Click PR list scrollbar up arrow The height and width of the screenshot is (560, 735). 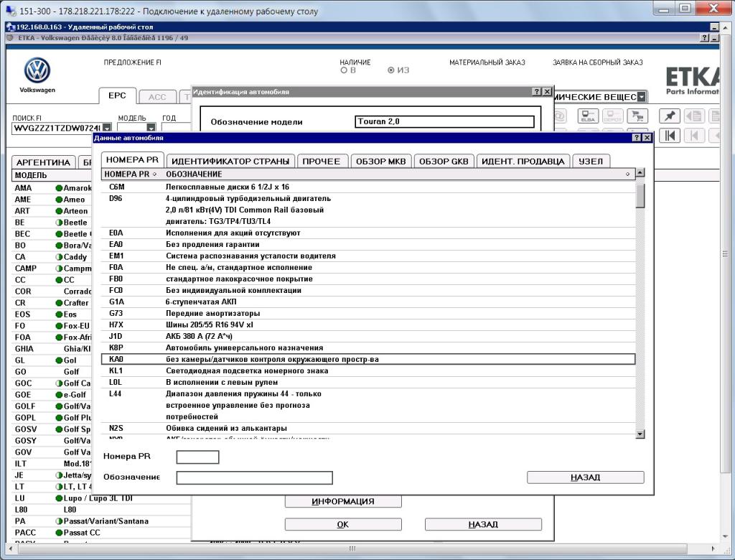[x=640, y=172]
